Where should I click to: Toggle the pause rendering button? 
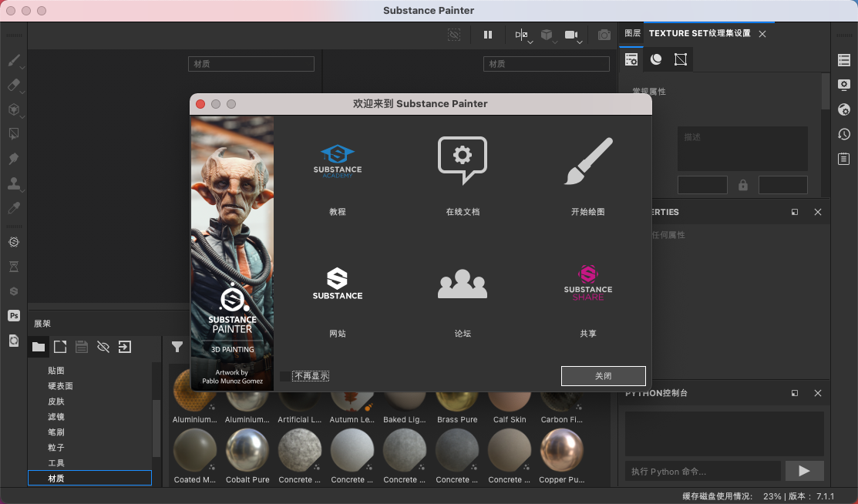coord(487,35)
